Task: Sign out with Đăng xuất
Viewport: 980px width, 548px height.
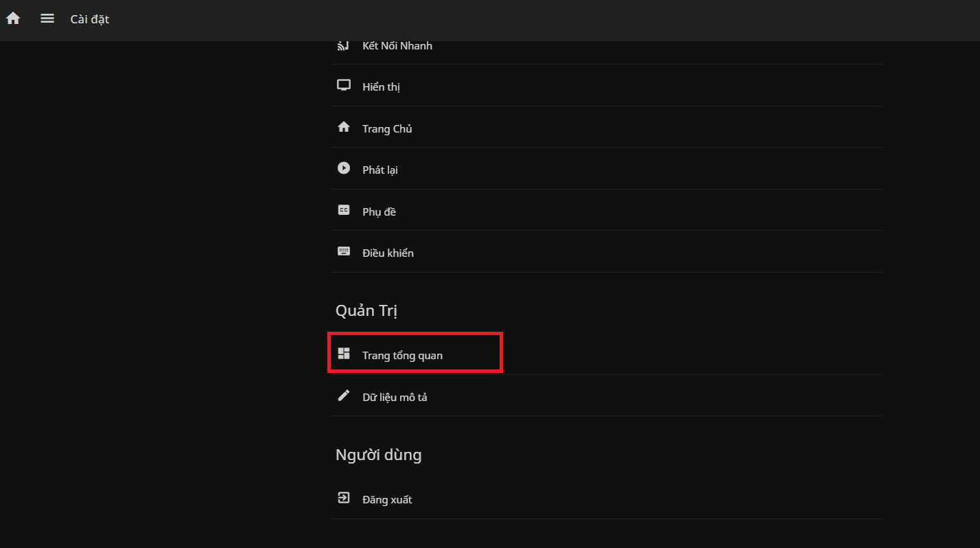Action: click(x=607, y=499)
